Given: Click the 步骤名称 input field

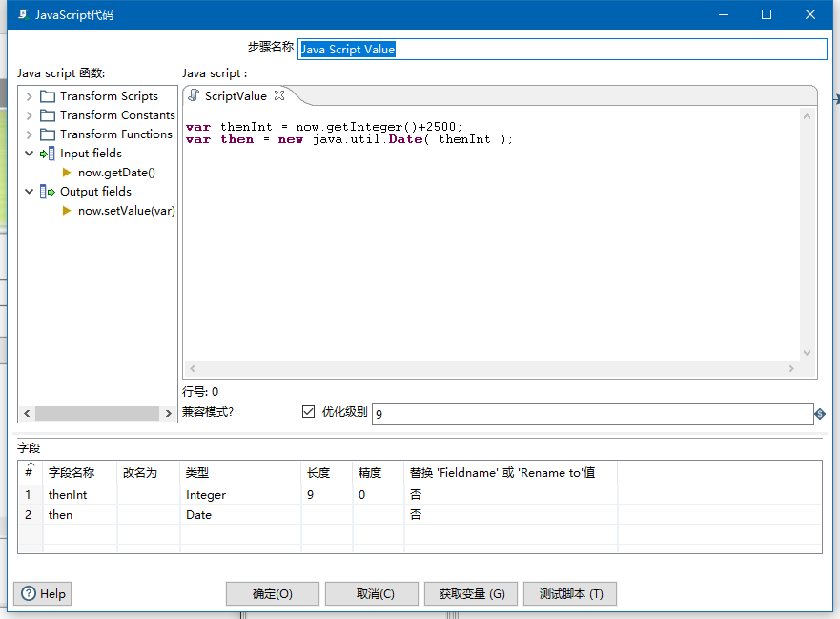Looking at the screenshot, I should point(562,50).
